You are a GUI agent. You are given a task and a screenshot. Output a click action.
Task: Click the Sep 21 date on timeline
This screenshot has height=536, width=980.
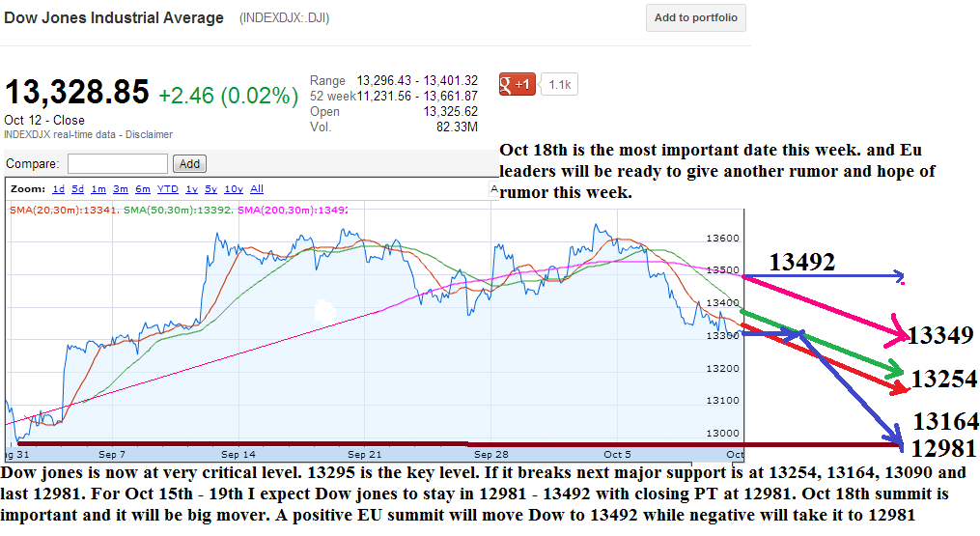pos(364,455)
